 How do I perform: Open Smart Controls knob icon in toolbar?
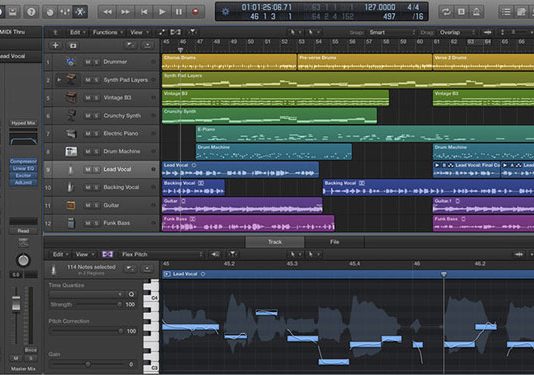[50, 12]
